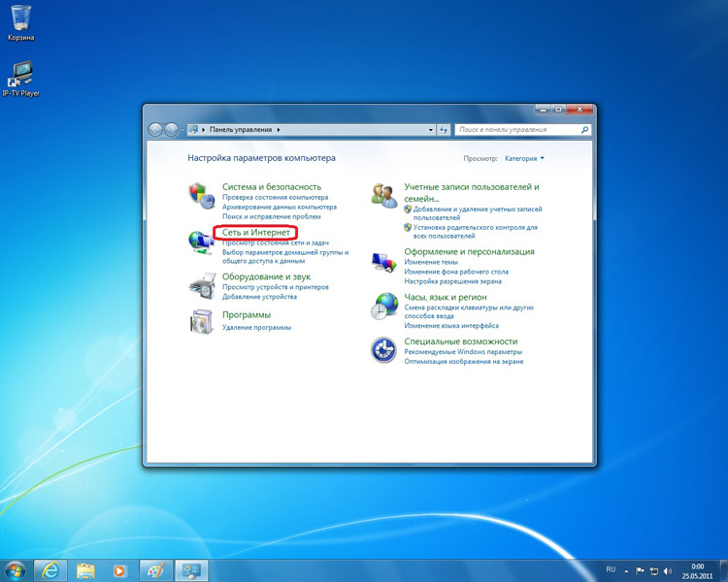Open Paint from the taskbar
This screenshot has height=582, width=728.
coord(156,570)
